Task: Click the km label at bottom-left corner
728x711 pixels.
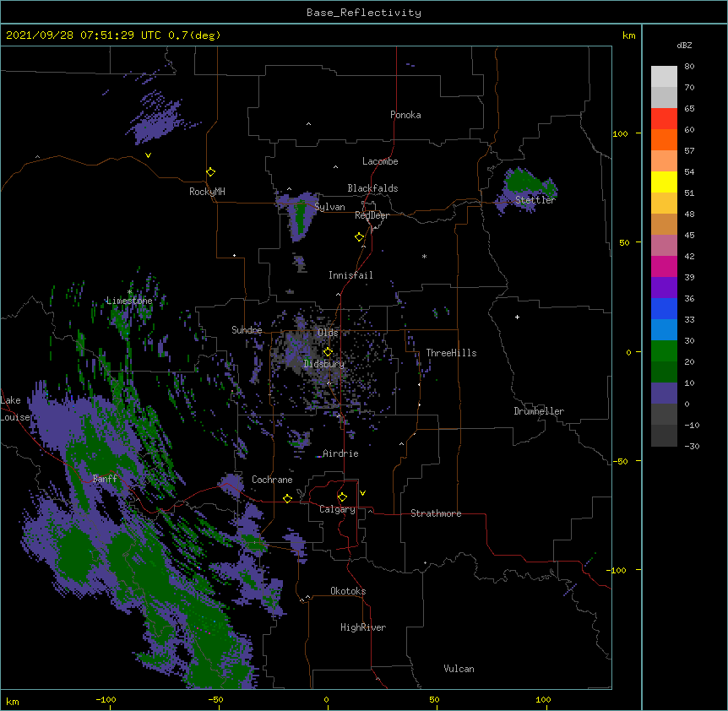Action: [13, 702]
